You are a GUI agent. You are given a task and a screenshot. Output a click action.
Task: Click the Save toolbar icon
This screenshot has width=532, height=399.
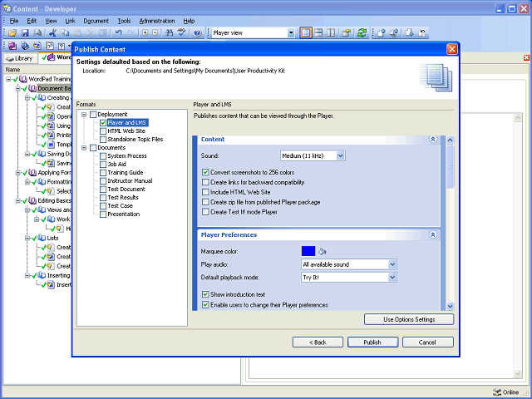click(25, 33)
